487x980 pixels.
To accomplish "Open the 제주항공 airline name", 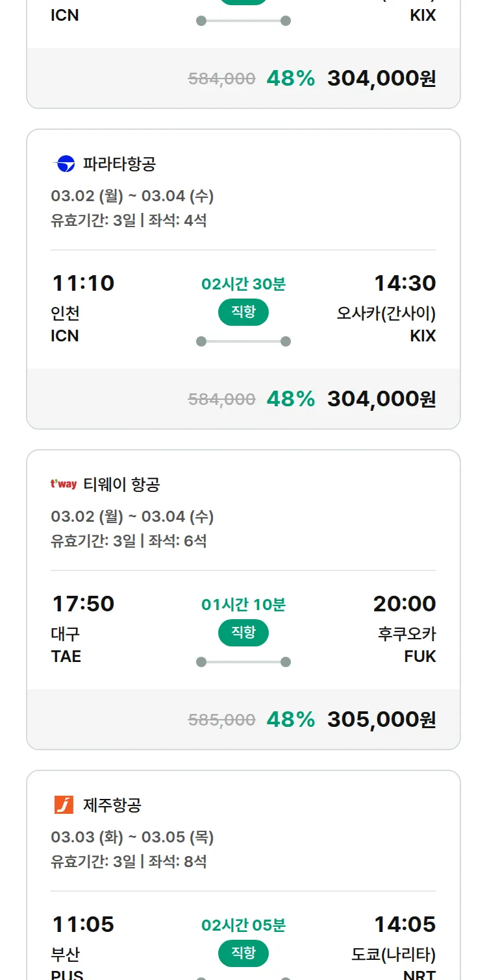I will pyautogui.click(x=112, y=805).
